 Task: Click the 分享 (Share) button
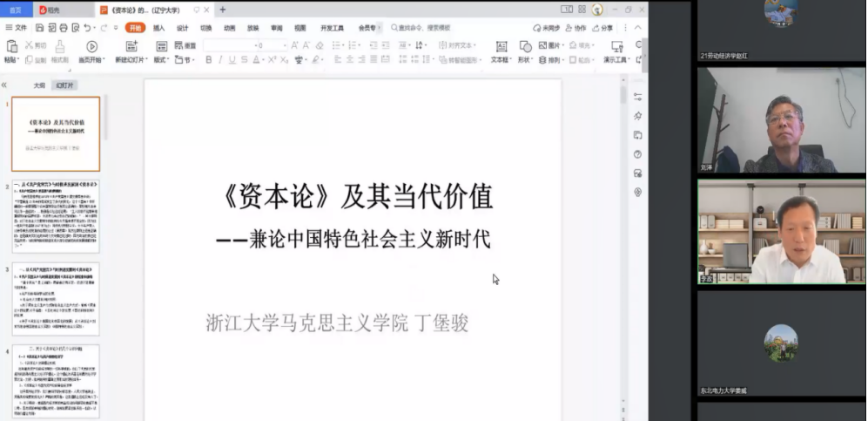coord(602,28)
